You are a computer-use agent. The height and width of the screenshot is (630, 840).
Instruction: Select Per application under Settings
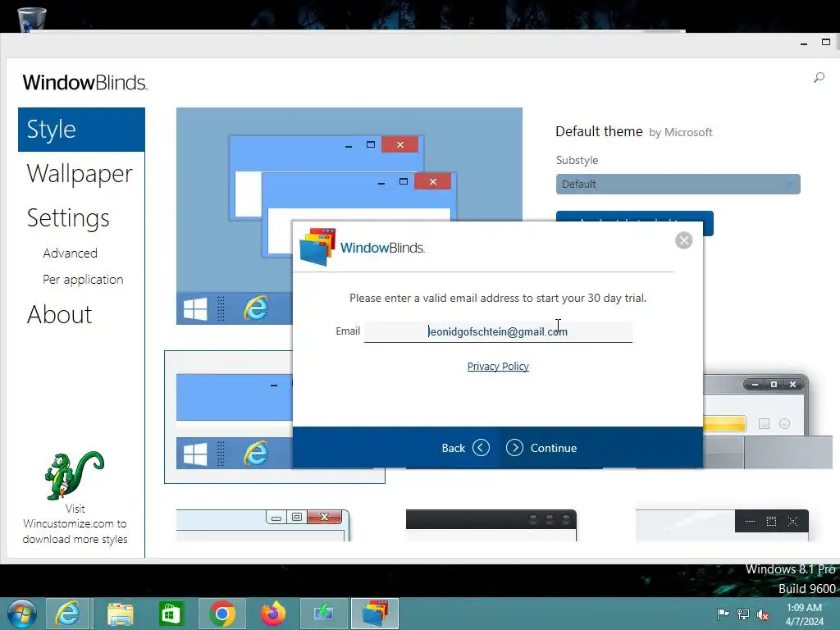pyautogui.click(x=83, y=279)
